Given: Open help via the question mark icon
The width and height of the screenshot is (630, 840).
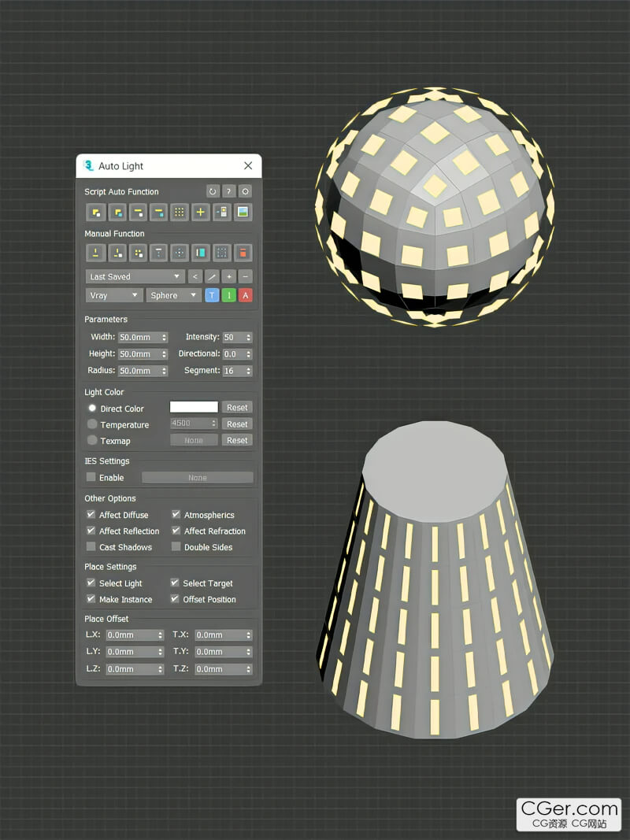Looking at the screenshot, I should (x=228, y=191).
